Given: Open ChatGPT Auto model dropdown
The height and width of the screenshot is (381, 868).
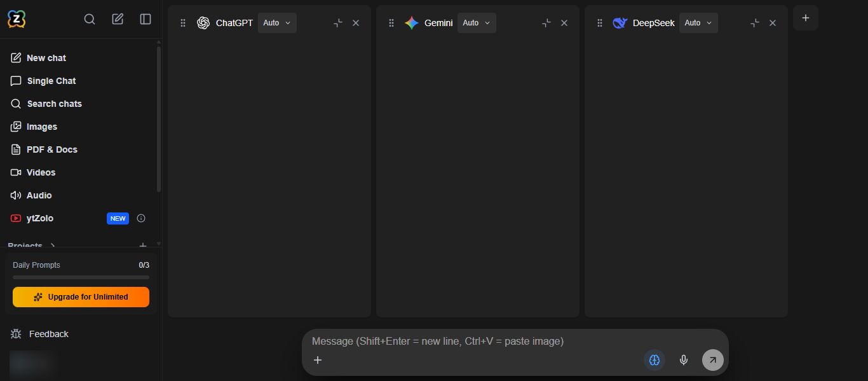Looking at the screenshot, I should 277,23.
